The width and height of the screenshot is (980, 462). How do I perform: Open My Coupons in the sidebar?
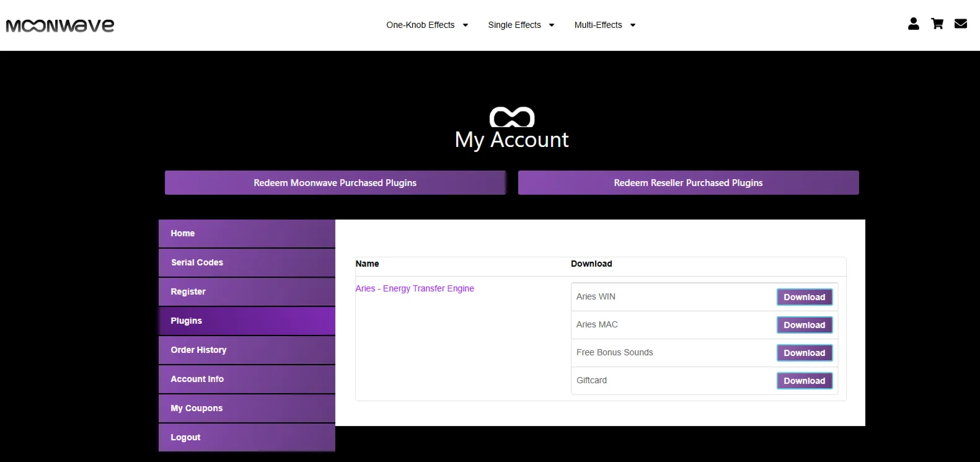(x=247, y=409)
